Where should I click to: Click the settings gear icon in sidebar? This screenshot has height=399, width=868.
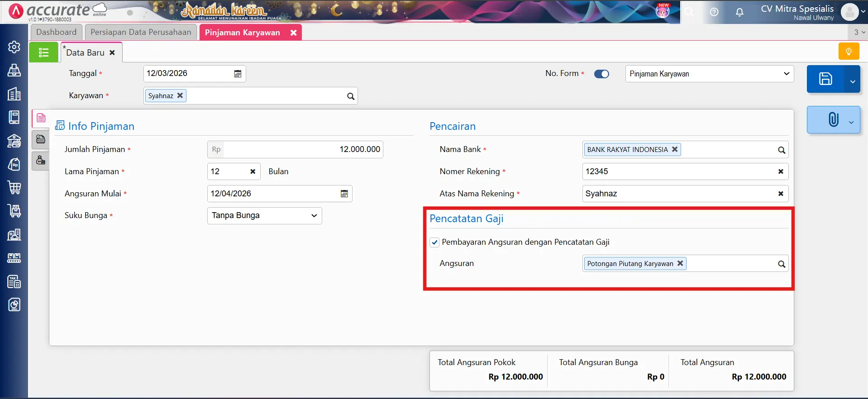point(14,47)
